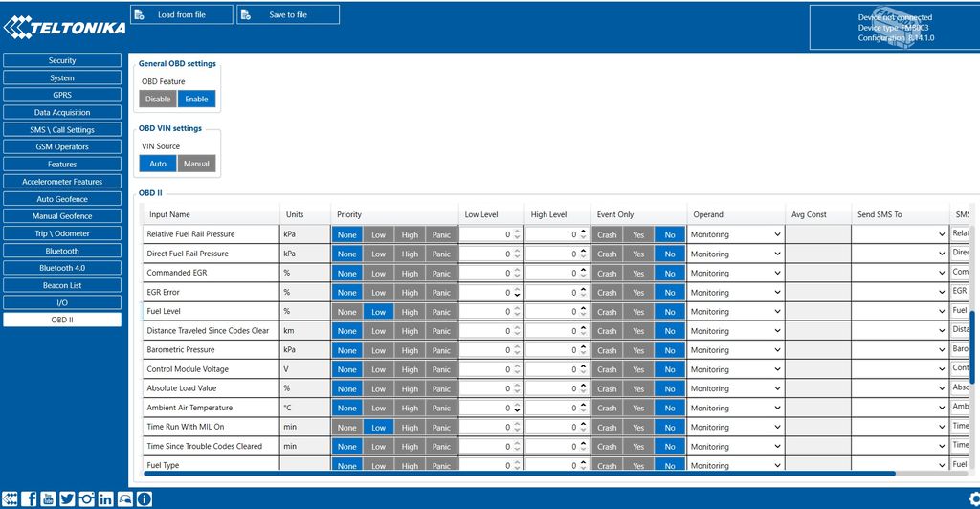Screen dimensions: 980x509
Task: Set VIN Source to Manual
Action: pyautogui.click(x=196, y=164)
